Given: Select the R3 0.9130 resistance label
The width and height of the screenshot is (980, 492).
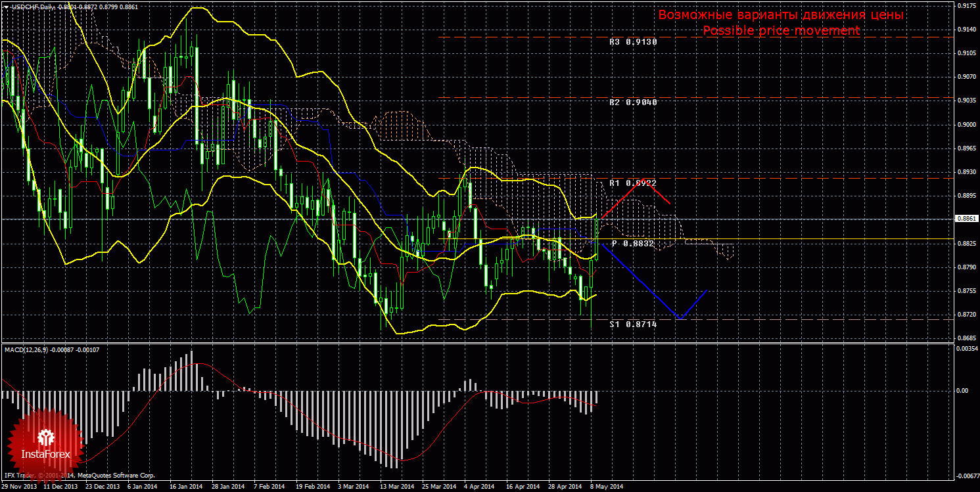Looking at the screenshot, I should pos(633,41).
